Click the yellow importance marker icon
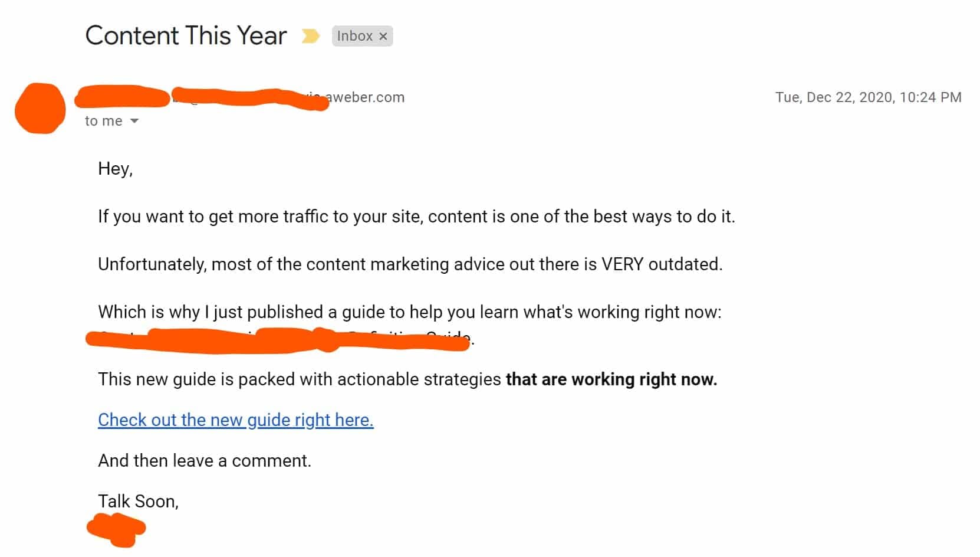Viewport: 980px width, 557px height. [310, 36]
